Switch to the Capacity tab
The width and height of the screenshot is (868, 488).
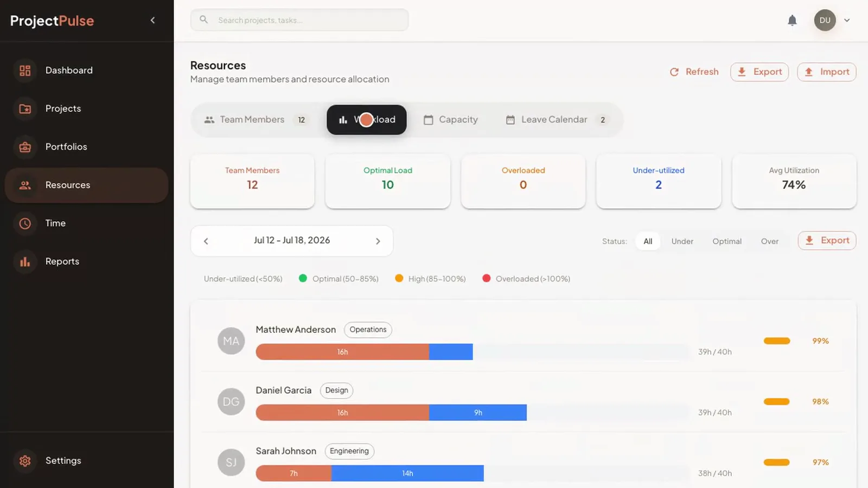click(451, 120)
